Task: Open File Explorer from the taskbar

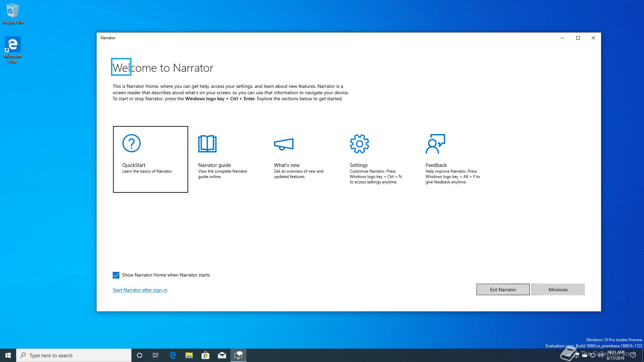Action: (189, 355)
